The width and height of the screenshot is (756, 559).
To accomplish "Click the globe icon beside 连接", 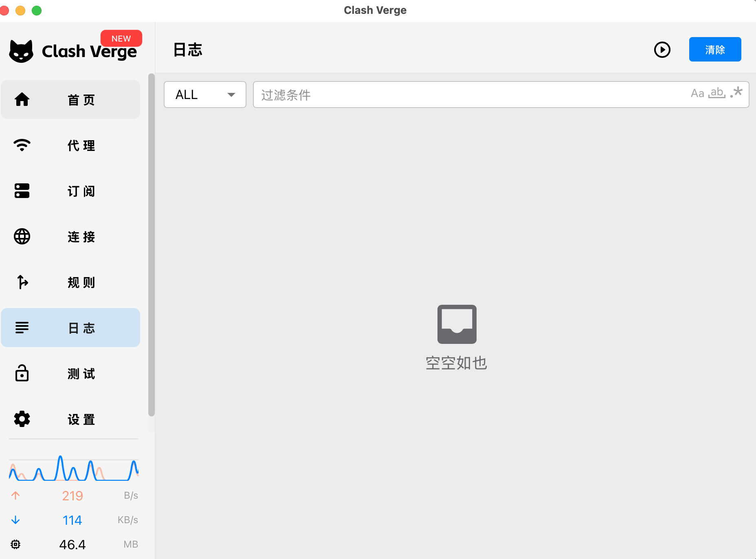I will (22, 236).
